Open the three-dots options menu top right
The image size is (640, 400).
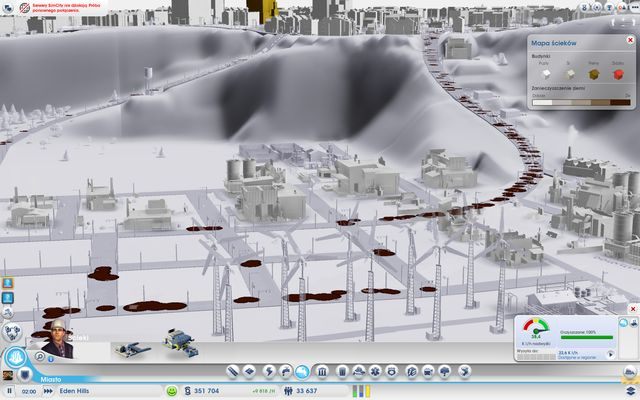click(x=635, y=8)
